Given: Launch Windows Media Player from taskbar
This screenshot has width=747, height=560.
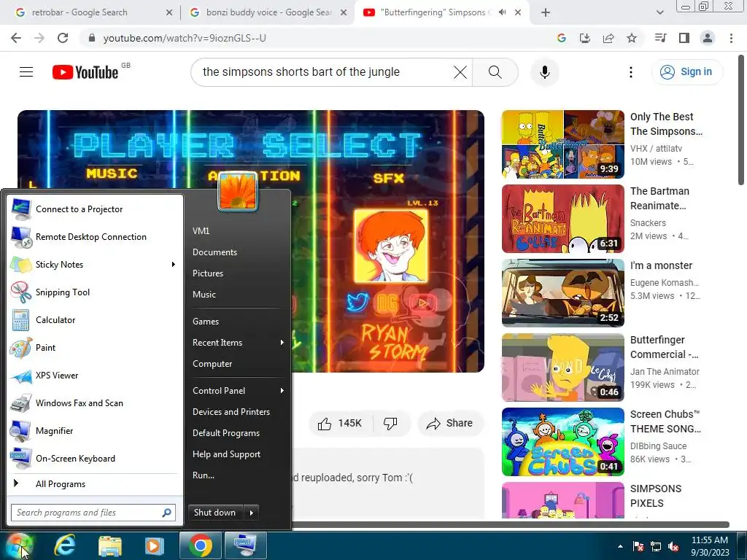Looking at the screenshot, I should [x=155, y=545].
